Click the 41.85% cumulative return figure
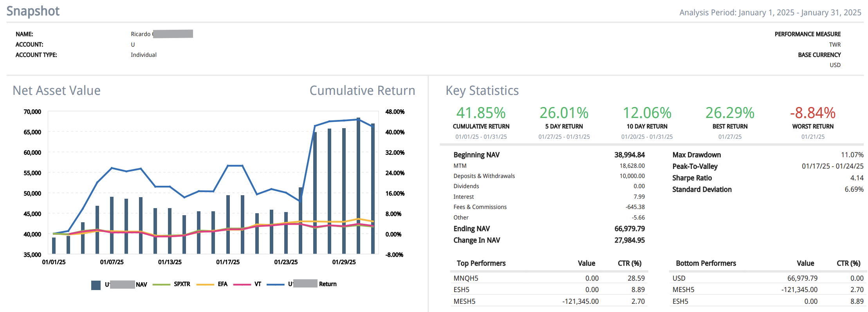This screenshot has width=868, height=312. tap(481, 113)
